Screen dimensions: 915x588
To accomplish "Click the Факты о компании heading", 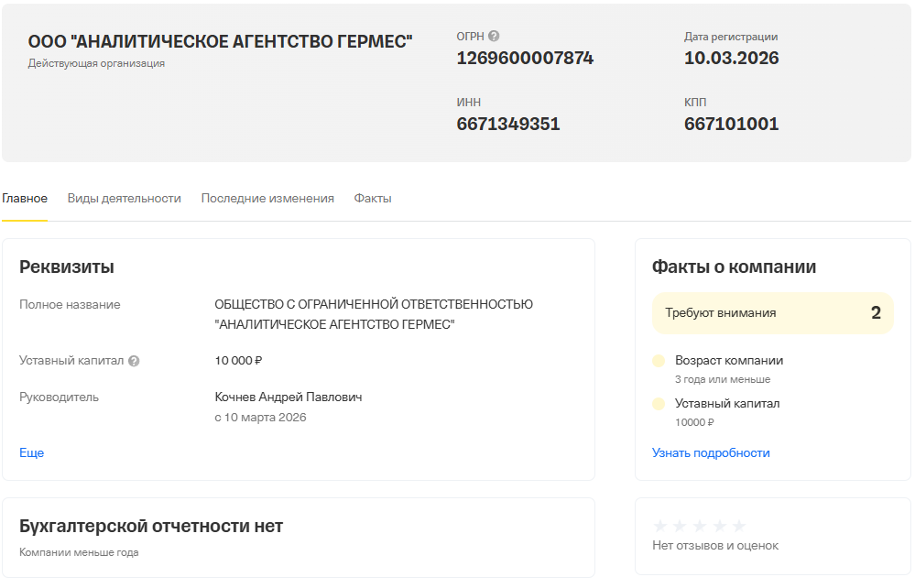I will click(734, 267).
